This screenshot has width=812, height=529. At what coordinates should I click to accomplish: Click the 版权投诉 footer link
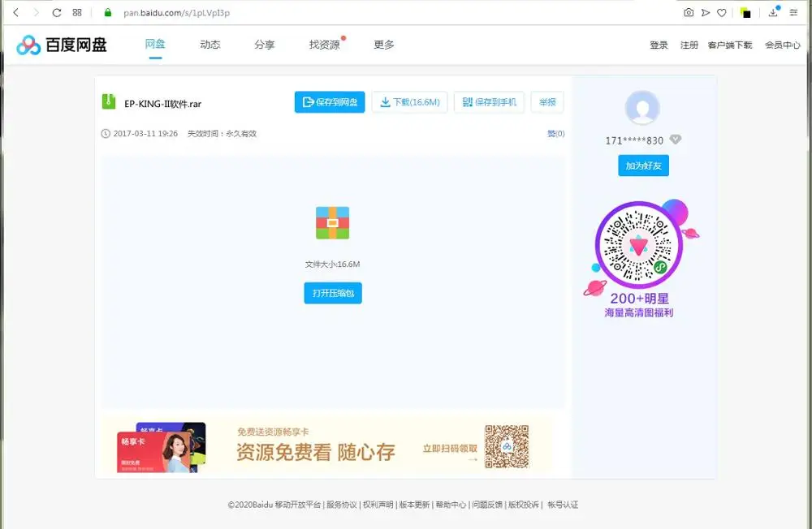[523, 505]
